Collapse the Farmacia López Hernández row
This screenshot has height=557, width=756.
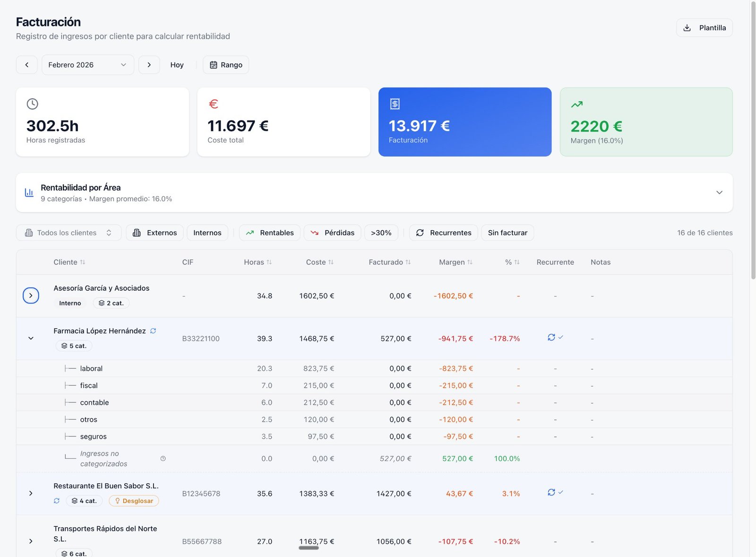click(x=31, y=339)
